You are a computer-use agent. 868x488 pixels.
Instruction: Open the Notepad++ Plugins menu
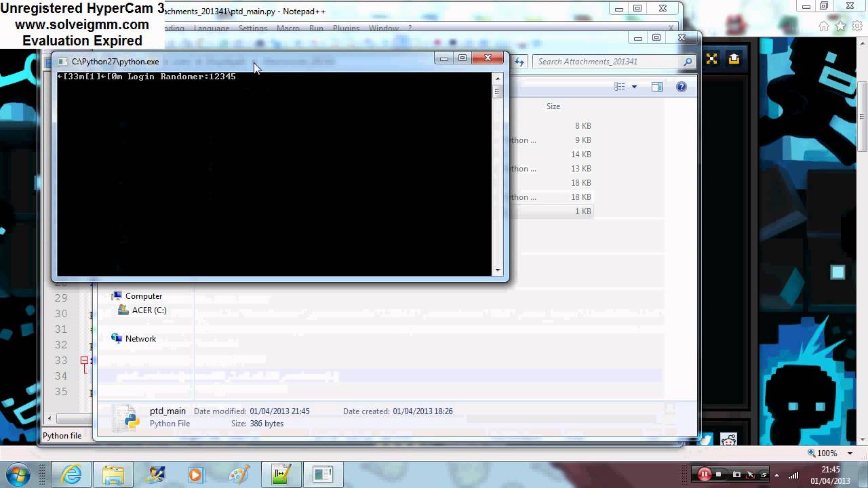tap(346, 28)
